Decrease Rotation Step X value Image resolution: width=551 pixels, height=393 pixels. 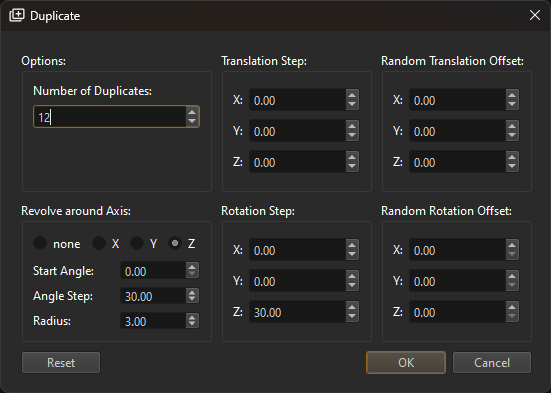[352, 255]
